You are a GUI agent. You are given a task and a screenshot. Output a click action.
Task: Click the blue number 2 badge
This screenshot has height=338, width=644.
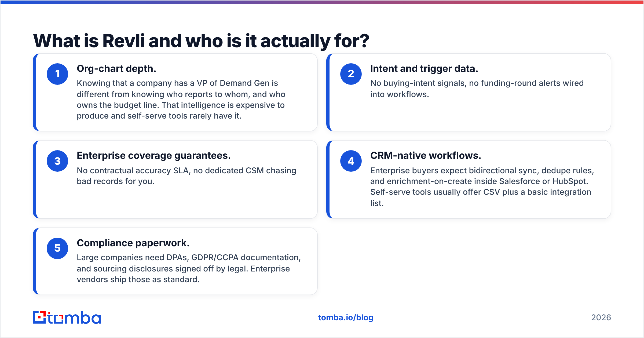click(x=351, y=74)
